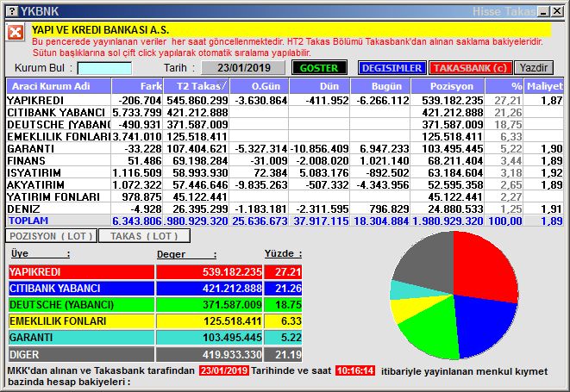Click the timestamp 10:16:14
This screenshot has height=392, width=570.
[x=354, y=370]
